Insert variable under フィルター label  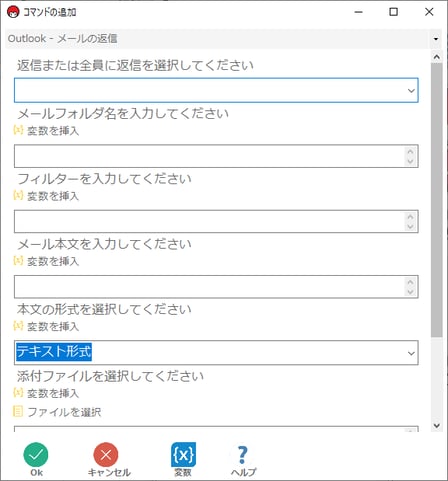pyautogui.click(x=46, y=196)
